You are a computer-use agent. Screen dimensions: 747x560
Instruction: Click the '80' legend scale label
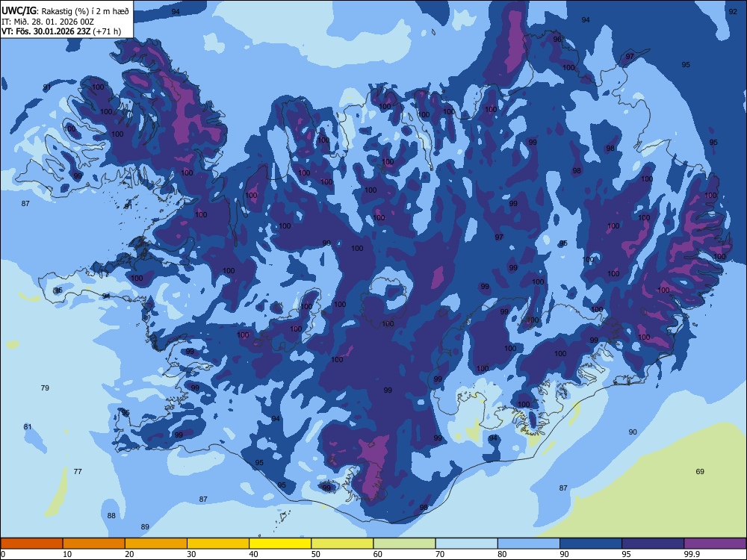pyautogui.click(x=502, y=554)
